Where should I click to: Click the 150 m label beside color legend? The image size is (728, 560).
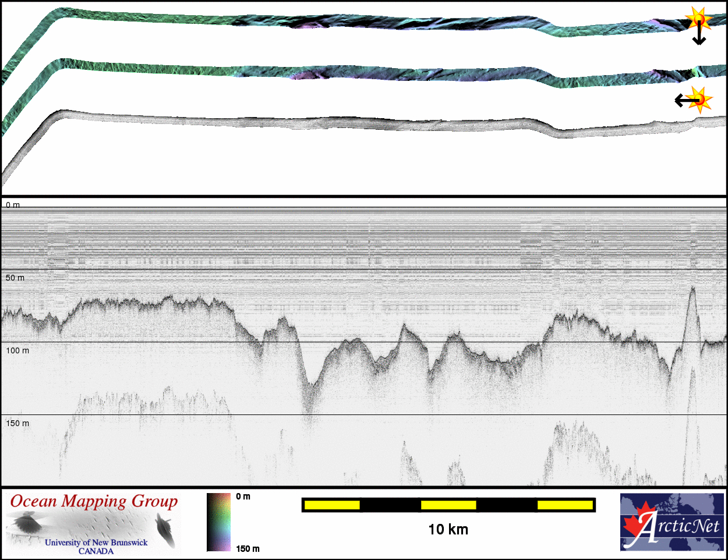248,548
